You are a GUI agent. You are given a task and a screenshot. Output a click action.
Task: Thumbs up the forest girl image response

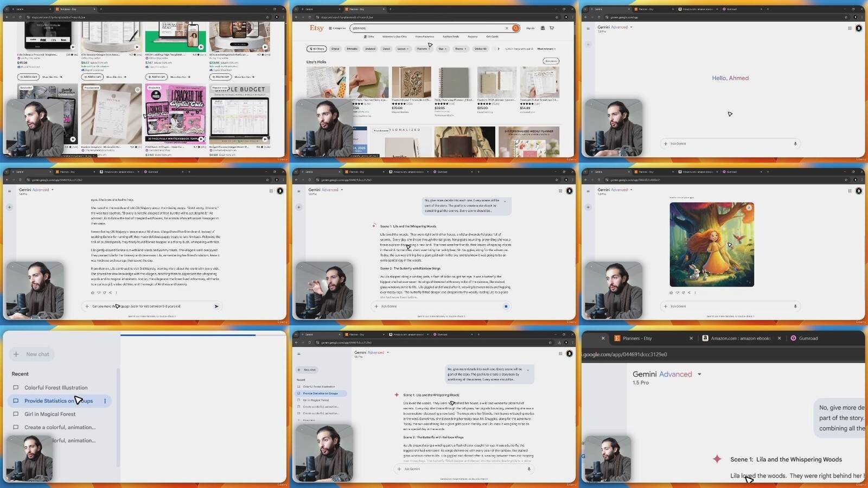672,293
